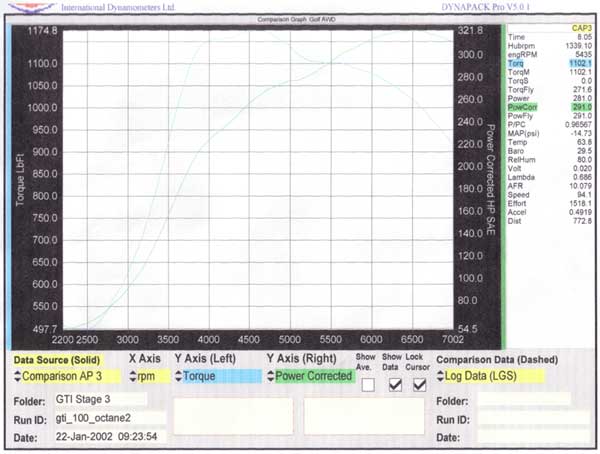Click the Comparison Graph Golf AWD title
This screenshot has width=600, height=454.
point(296,20)
